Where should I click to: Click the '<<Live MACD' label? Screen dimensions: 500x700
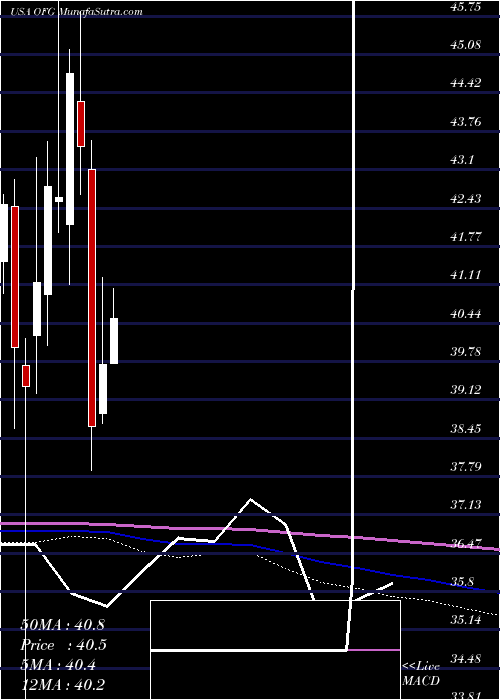pyautogui.click(x=421, y=674)
